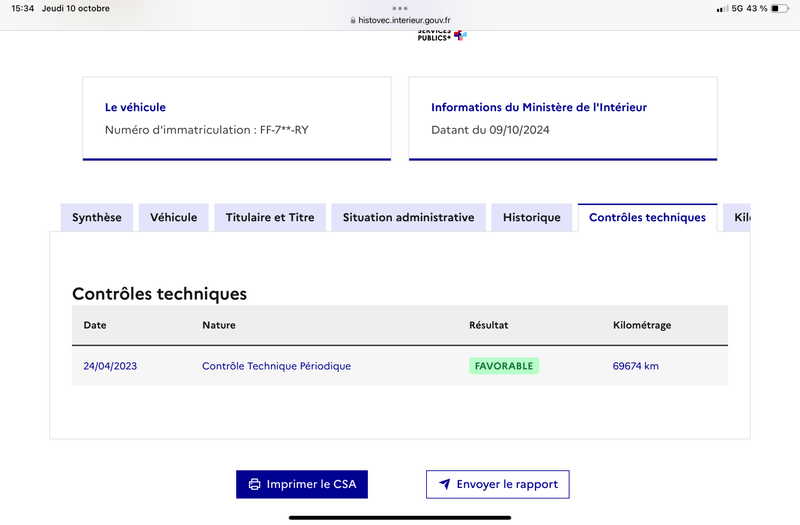Click the Nature column header
The height and width of the screenshot is (525, 800).
219,325
